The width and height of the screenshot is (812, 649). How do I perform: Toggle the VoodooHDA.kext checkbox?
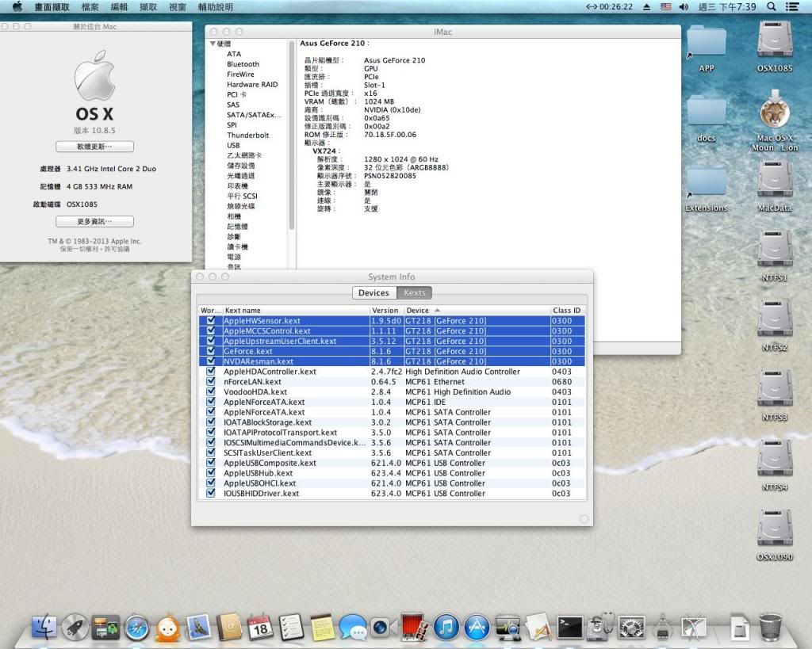pyautogui.click(x=211, y=391)
